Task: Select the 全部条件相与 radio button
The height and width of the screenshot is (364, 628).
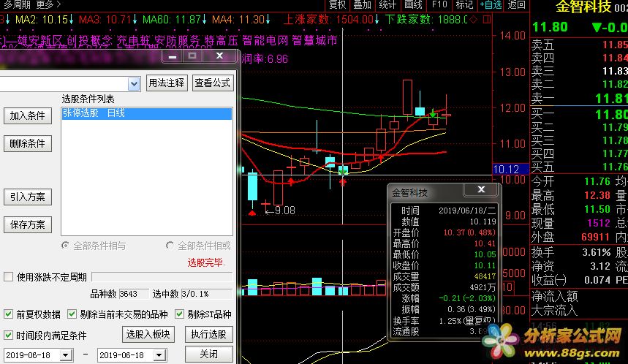Action: (x=65, y=245)
